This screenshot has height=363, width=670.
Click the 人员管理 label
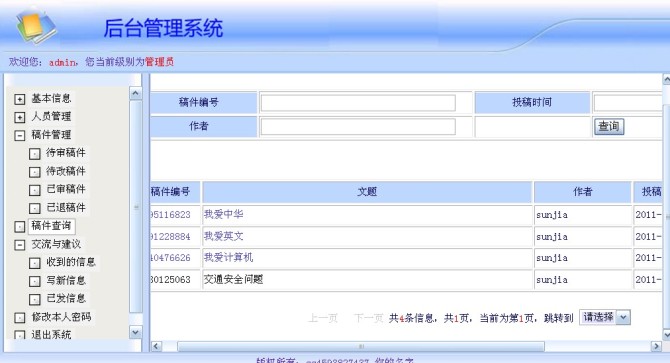point(51,117)
